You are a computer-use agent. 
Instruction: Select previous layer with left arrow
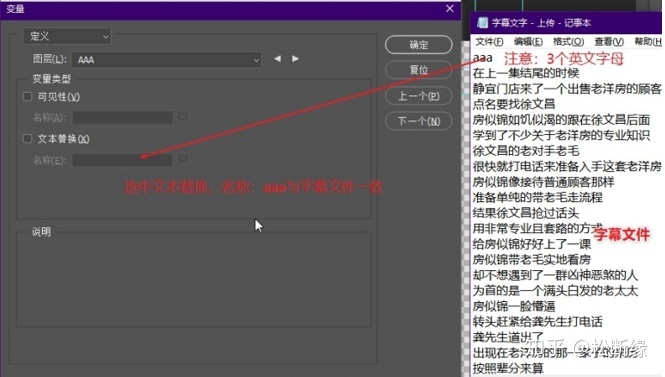pos(277,59)
